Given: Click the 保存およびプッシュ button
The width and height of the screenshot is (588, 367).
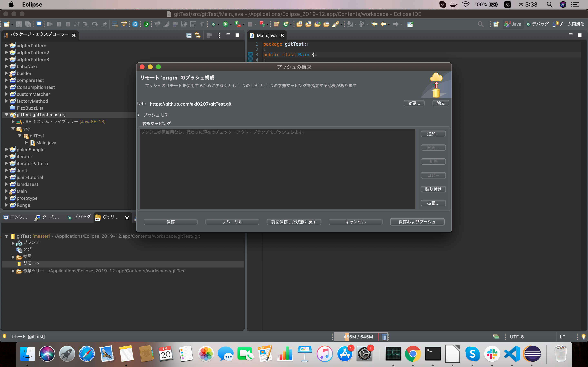Looking at the screenshot, I should pos(417,222).
